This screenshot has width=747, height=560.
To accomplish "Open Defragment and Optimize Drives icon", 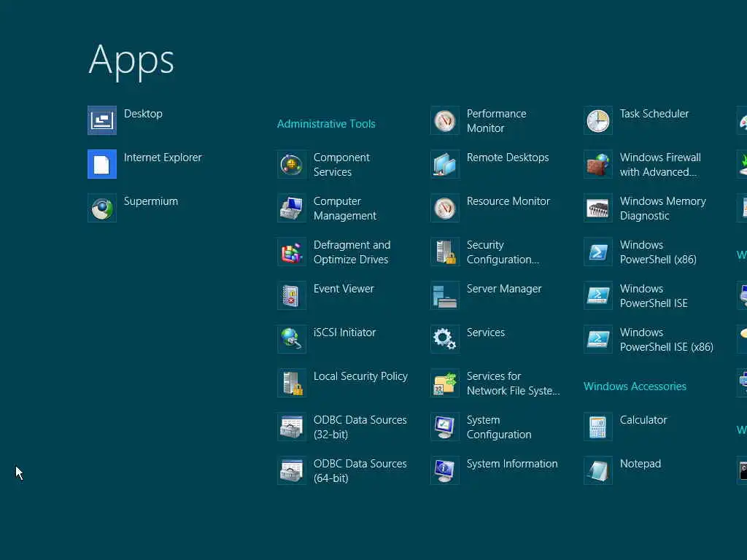I will [292, 252].
